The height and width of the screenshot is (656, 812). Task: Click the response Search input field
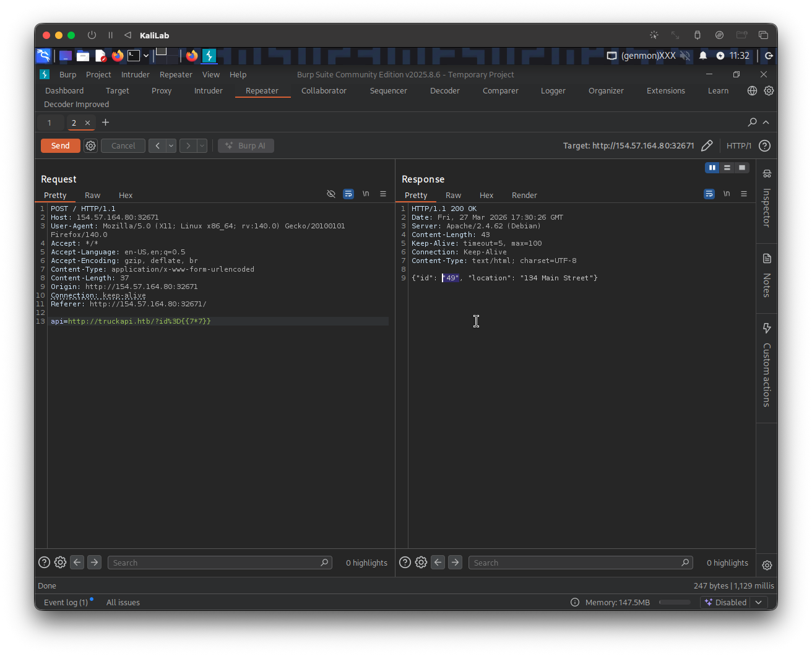point(576,563)
